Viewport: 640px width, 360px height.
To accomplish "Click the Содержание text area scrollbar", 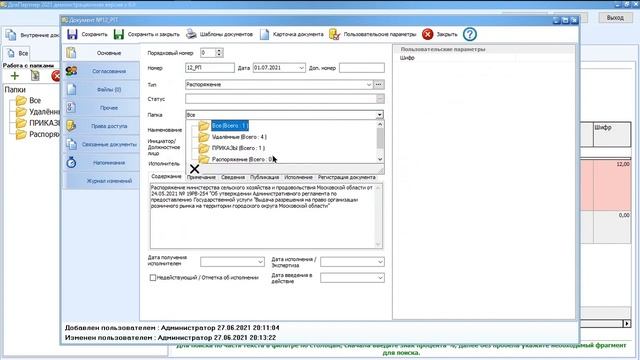I will point(378,216).
